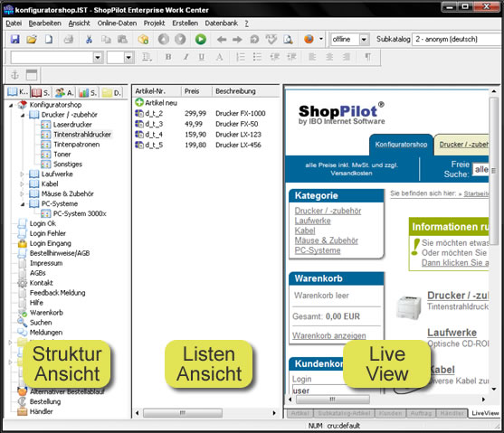Screen dimensions: 504x433
Task: Open project with the folder icon
Action: pyautogui.click(x=32, y=39)
